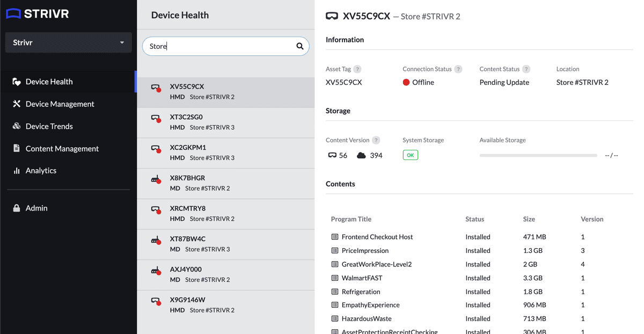Select device X8K7BHGR in the list
Viewport: 644px width, 334px height.
pyautogui.click(x=226, y=184)
